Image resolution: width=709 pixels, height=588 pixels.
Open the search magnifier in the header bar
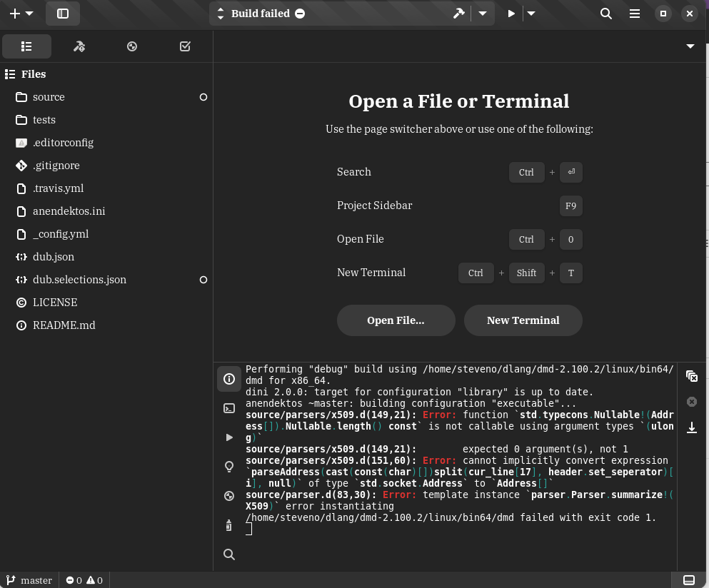coord(606,14)
